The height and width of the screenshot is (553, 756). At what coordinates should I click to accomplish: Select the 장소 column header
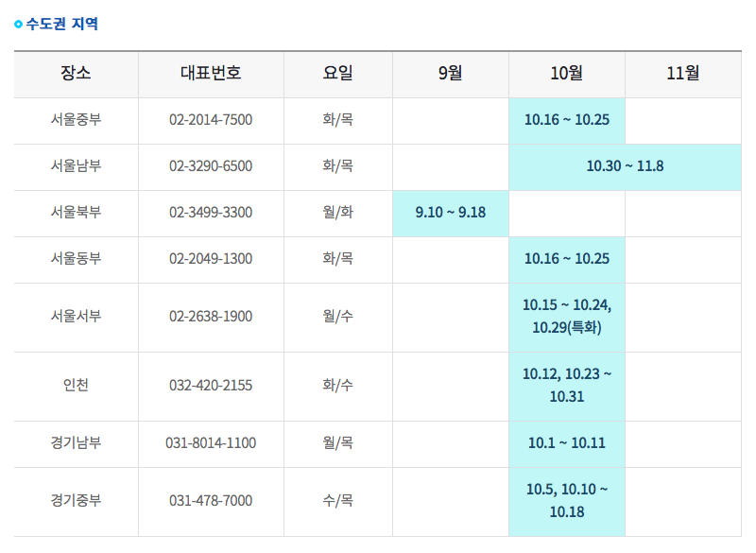point(76,74)
